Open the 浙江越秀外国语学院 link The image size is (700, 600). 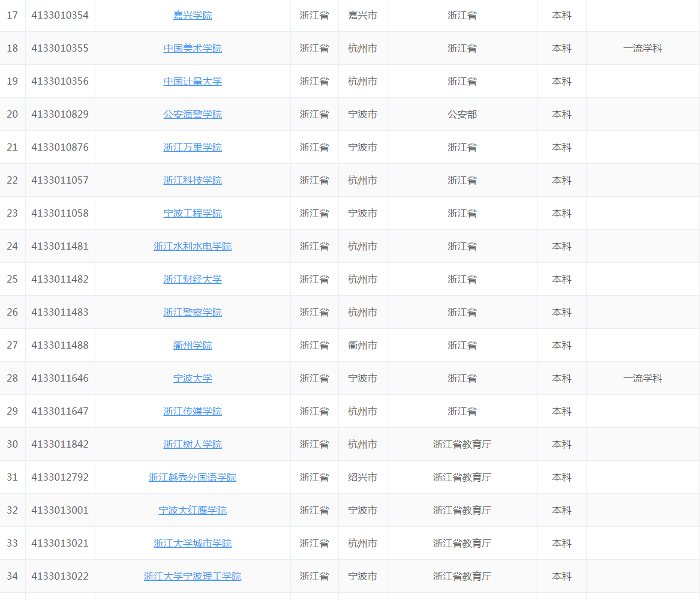click(x=193, y=478)
